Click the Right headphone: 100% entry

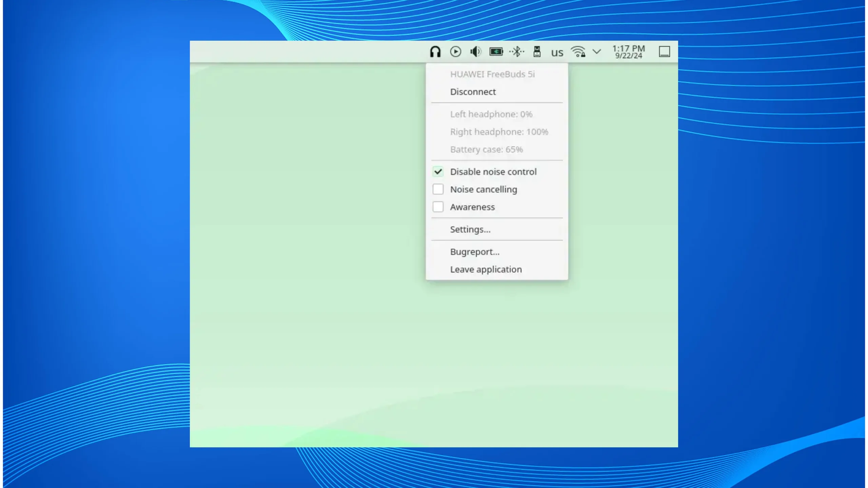(499, 132)
